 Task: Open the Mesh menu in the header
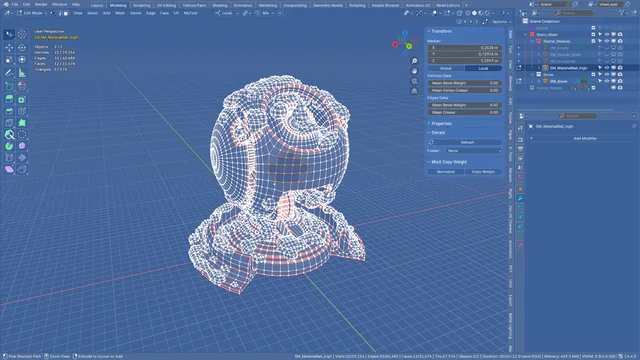[120, 13]
